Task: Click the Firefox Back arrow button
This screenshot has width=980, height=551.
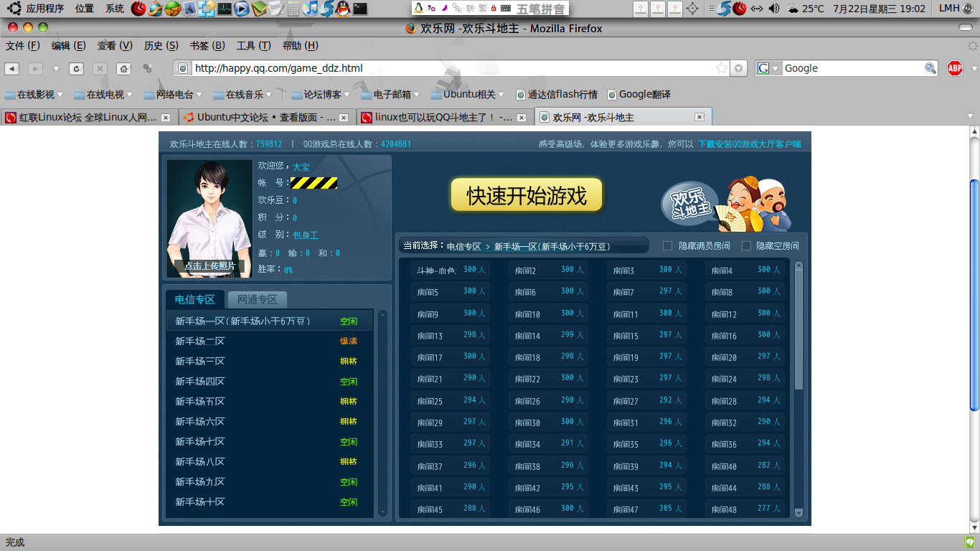Action: point(11,69)
